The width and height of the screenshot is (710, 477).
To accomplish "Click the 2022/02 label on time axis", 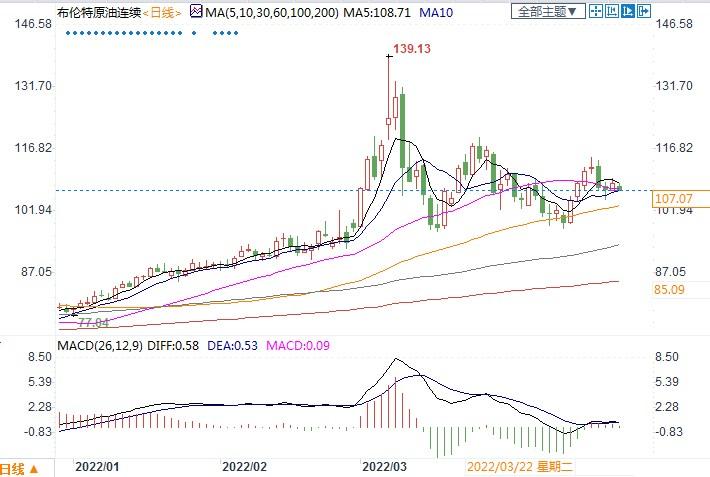I will tap(244, 467).
